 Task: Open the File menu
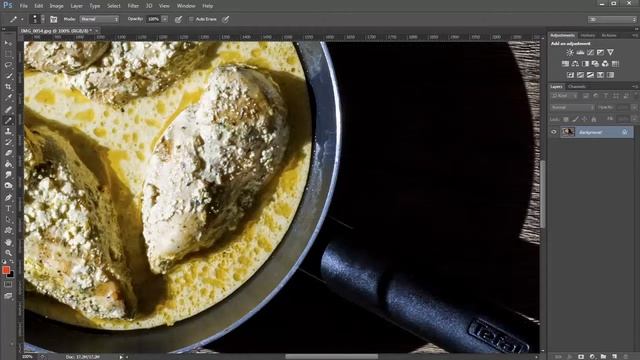tap(24, 6)
